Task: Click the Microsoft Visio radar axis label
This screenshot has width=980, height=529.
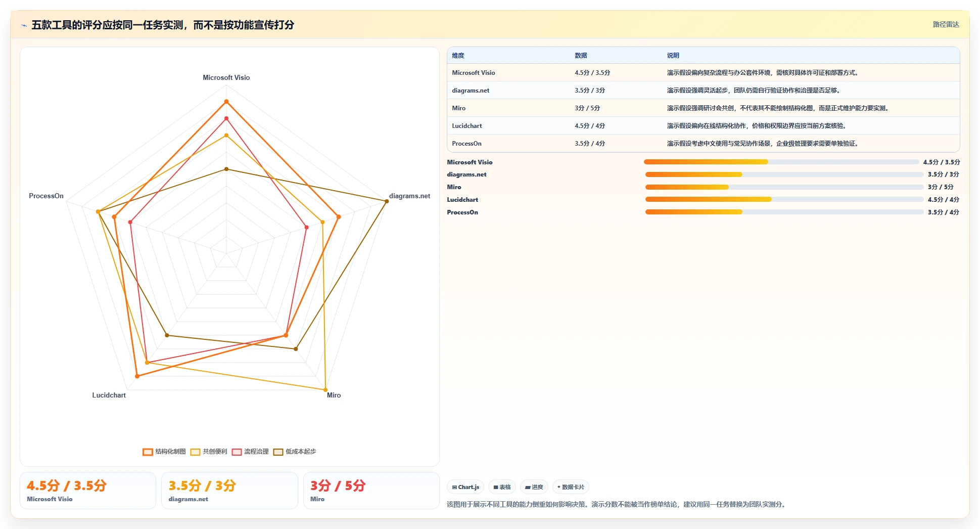Action: pos(226,77)
